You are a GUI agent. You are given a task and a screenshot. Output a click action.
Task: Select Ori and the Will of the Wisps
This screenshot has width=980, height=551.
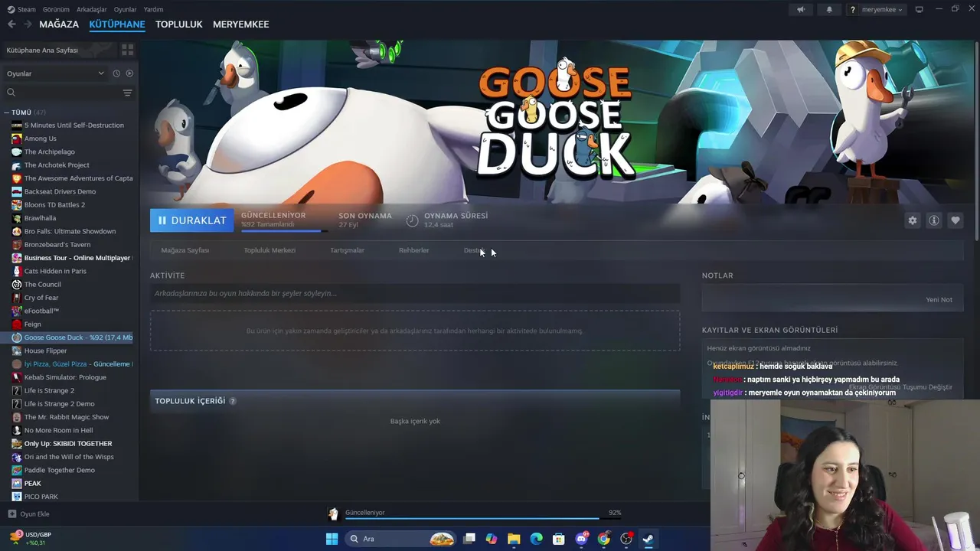point(69,457)
